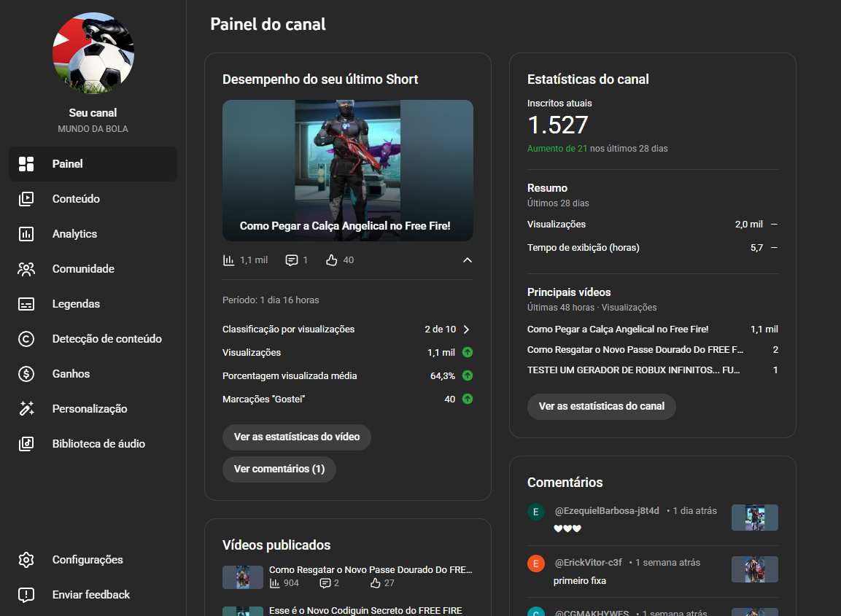
Task: Go to Legendas menu item
Action: [x=93, y=304]
